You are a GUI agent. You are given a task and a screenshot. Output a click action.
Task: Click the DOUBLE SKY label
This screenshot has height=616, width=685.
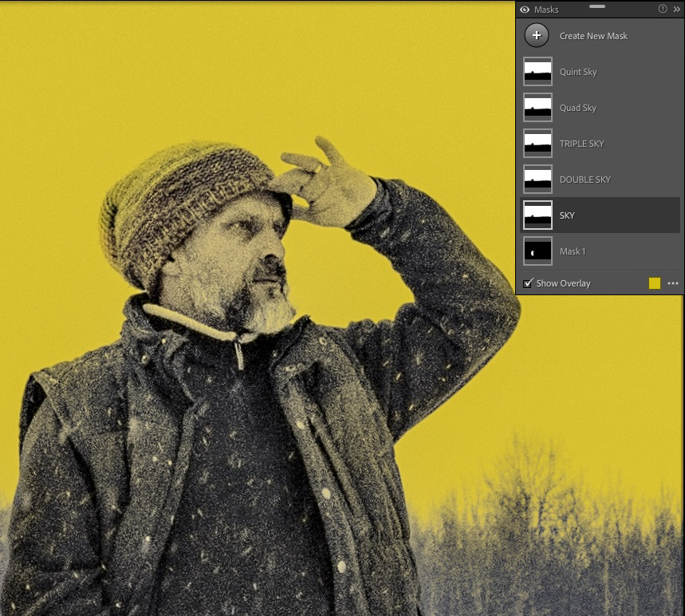[585, 180]
